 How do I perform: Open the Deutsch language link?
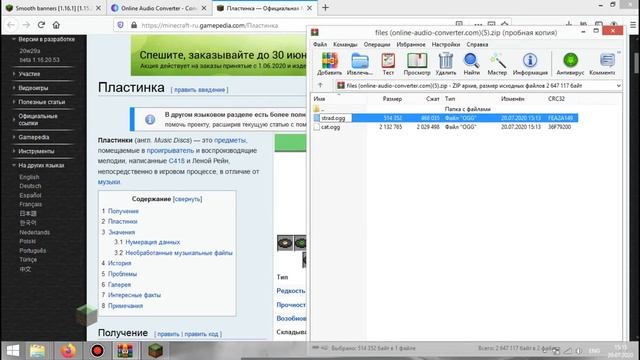pyautogui.click(x=30, y=186)
